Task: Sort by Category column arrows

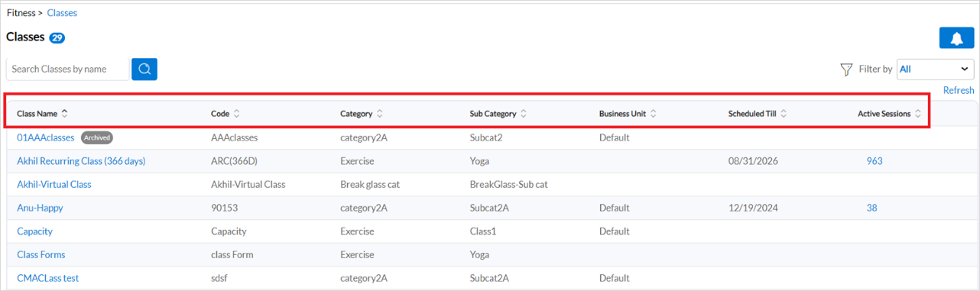Action: [380, 114]
